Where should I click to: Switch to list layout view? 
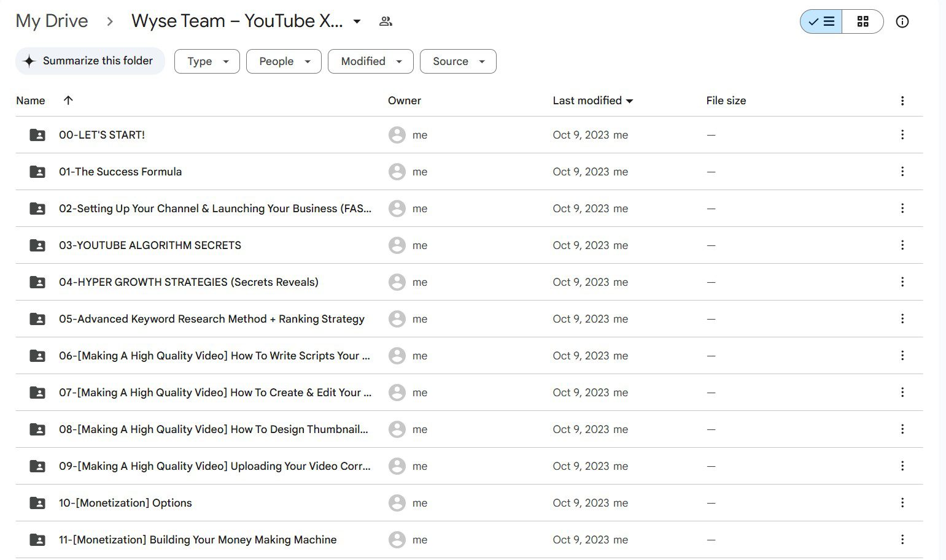coord(821,21)
